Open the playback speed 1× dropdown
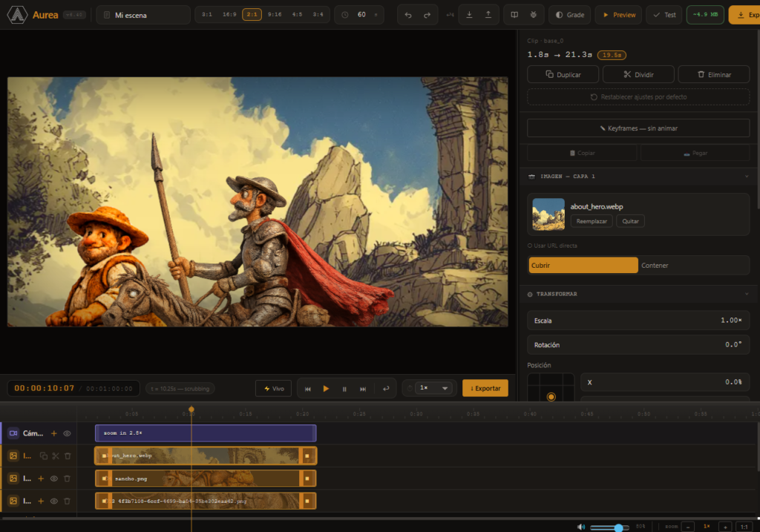 (x=433, y=388)
